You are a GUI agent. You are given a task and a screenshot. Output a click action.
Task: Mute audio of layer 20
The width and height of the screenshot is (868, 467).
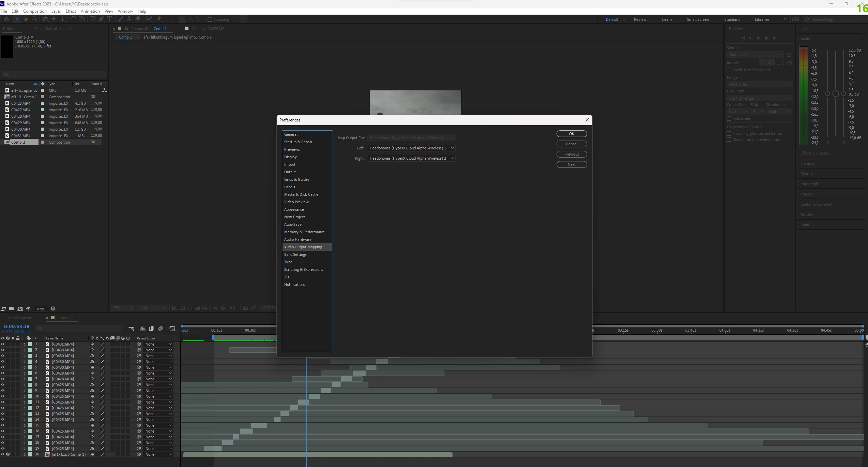pos(8,454)
